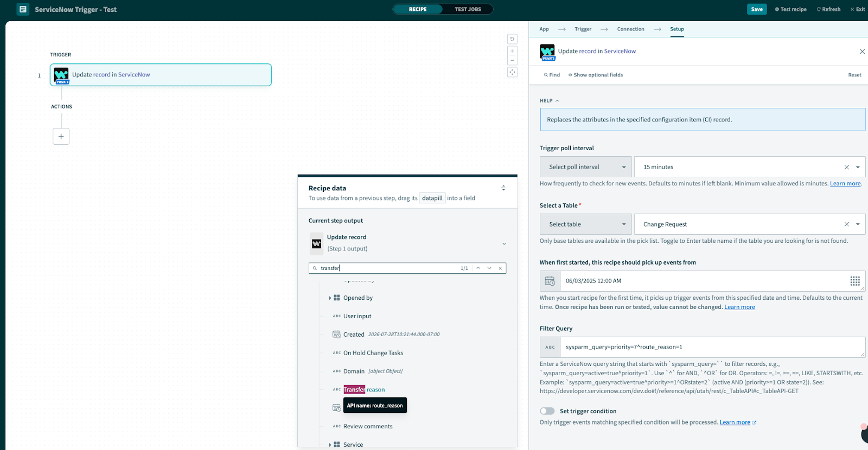Viewport: 868px width, 450px height.
Task: Toggle the Set trigger condition switch
Action: 547,411
